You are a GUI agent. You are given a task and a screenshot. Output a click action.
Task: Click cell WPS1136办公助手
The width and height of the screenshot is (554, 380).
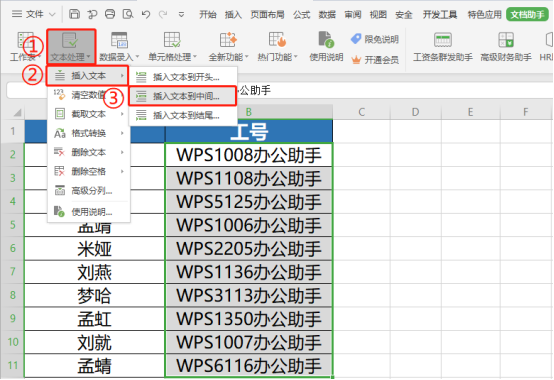pyautogui.click(x=249, y=272)
